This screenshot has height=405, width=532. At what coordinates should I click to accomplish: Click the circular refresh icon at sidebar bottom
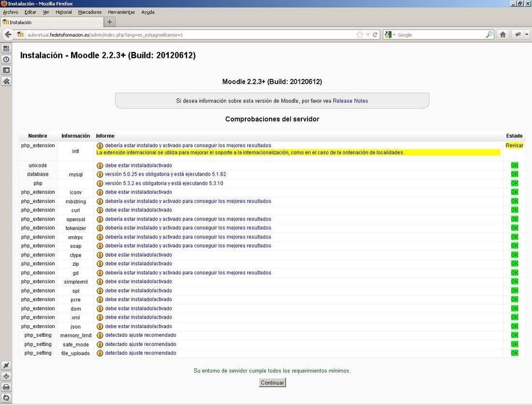pos(6,398)
